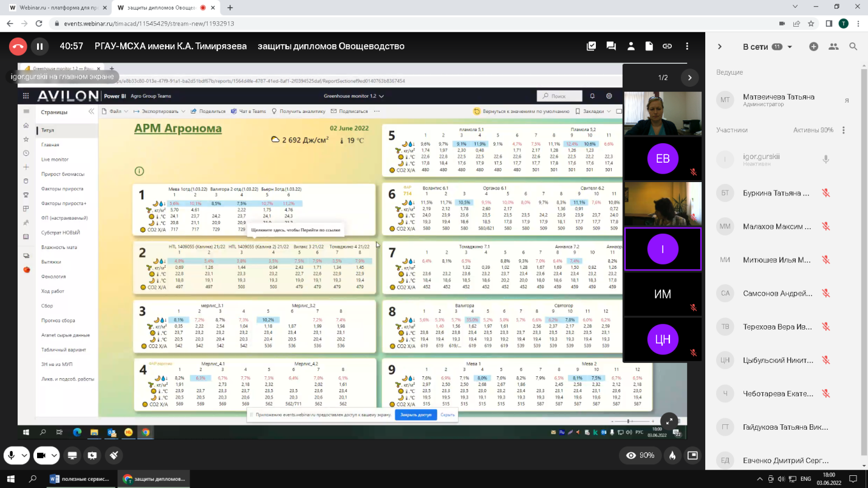This screenshot has width=868, height=488.
Task: Select the drawing brush tool icon
Action: pyautogui.click(x=114, y=455)
